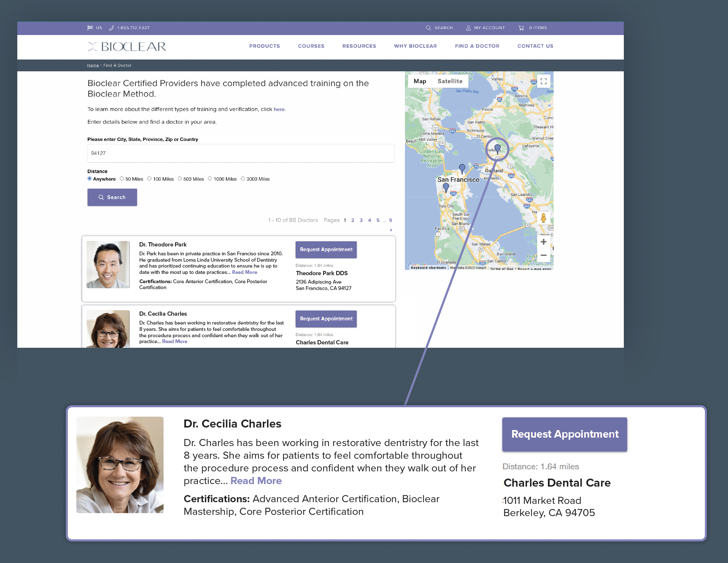728x563 pixels.
Task: Go to results page 5
Action: click(x=378, y=220)
